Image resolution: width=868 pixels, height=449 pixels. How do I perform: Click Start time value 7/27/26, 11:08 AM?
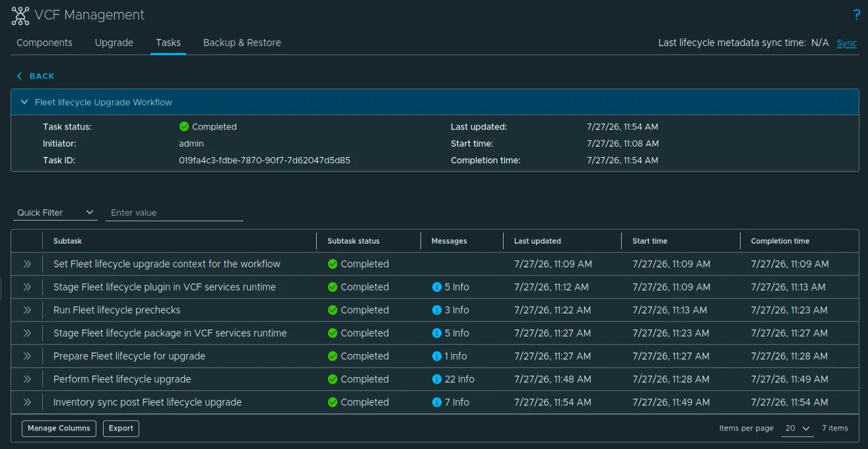coord(622,144)
